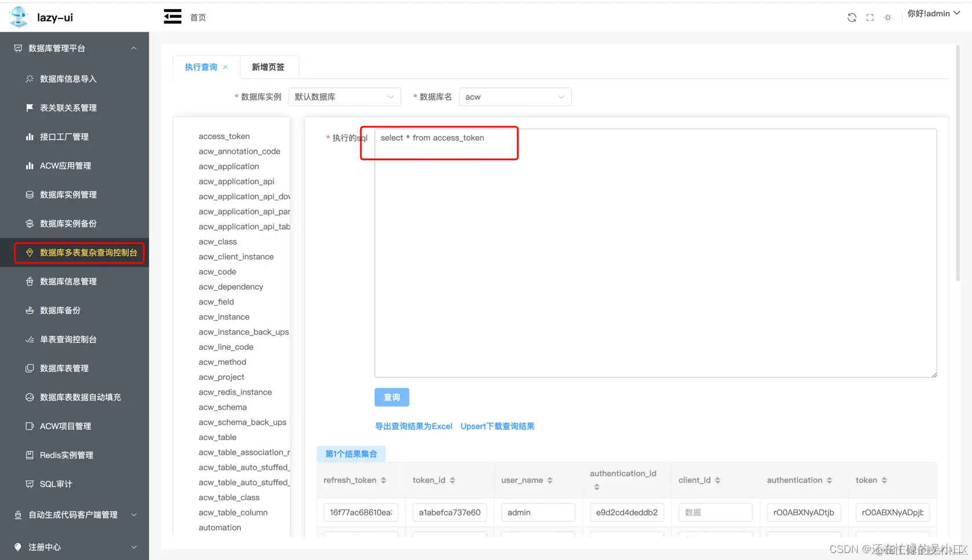
Task: Click inside the SQL query textarea
Action: 655,253
